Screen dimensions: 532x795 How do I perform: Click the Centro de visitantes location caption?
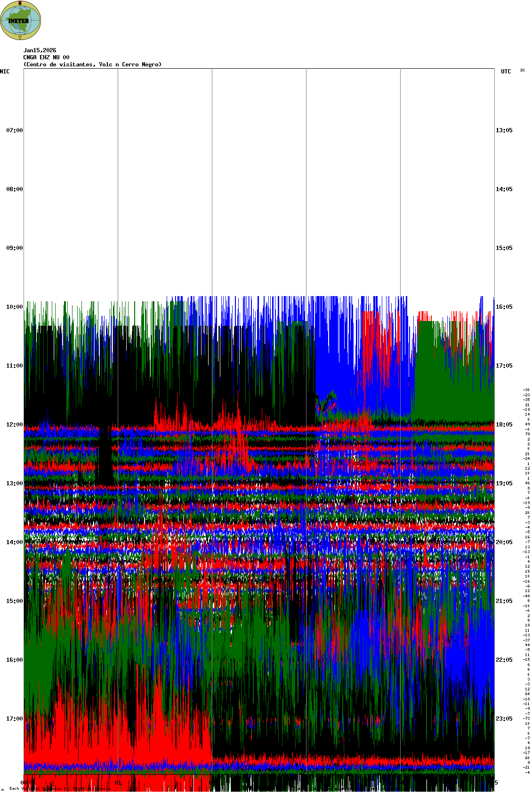[x=92, y=64]
